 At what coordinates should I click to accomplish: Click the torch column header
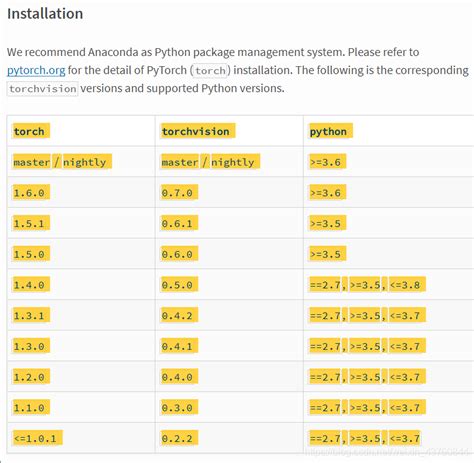(31, 131)
